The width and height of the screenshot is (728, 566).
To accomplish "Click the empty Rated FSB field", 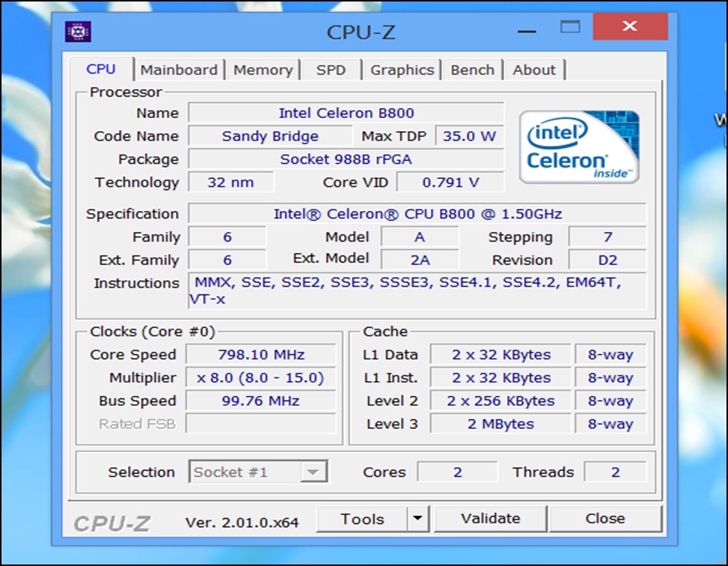I will pos(261,424).
